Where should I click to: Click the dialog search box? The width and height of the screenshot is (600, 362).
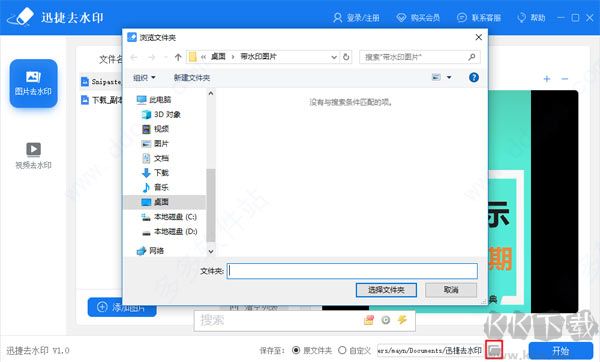(419, 57)
